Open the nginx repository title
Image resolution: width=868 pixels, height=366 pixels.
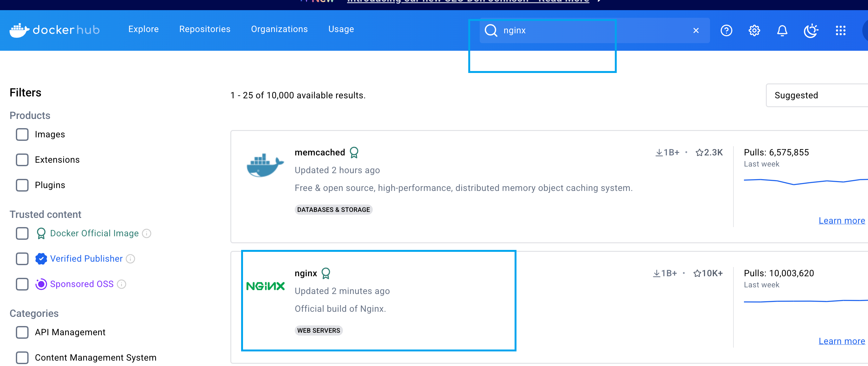[x=306, y=273]
